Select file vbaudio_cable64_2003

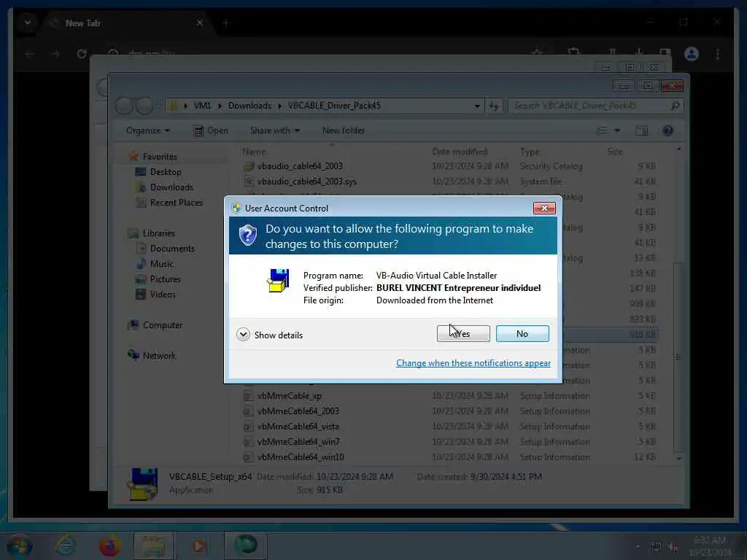[x=300, y=166]
